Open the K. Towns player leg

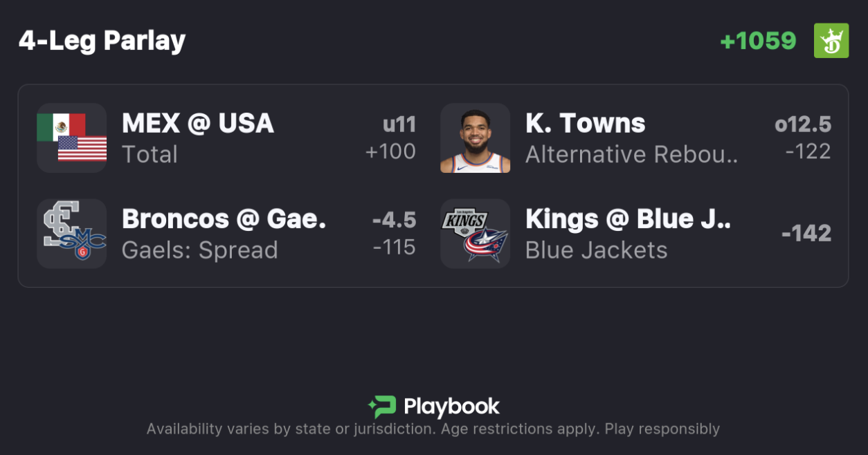tap(585, 124)
